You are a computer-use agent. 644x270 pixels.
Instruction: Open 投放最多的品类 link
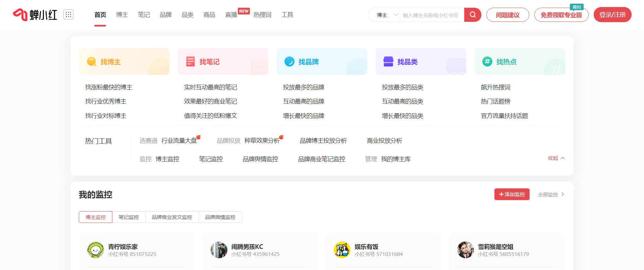click(x=402, y=87)
